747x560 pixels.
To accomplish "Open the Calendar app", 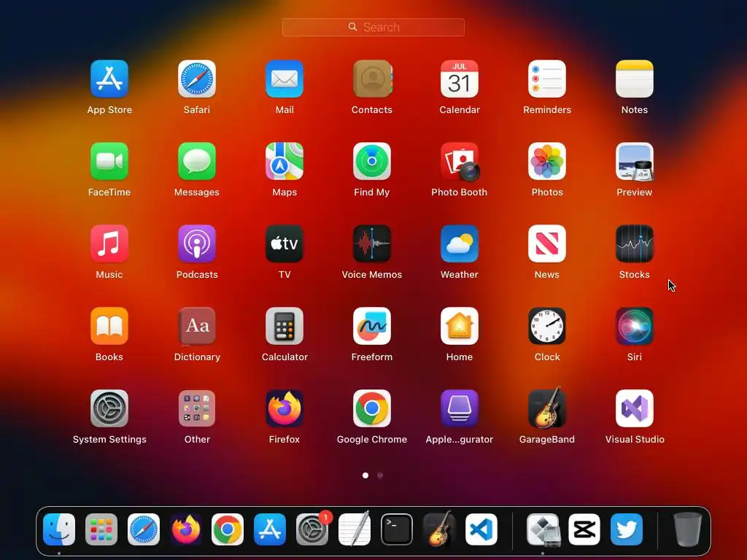I will [x=460, y=79].
